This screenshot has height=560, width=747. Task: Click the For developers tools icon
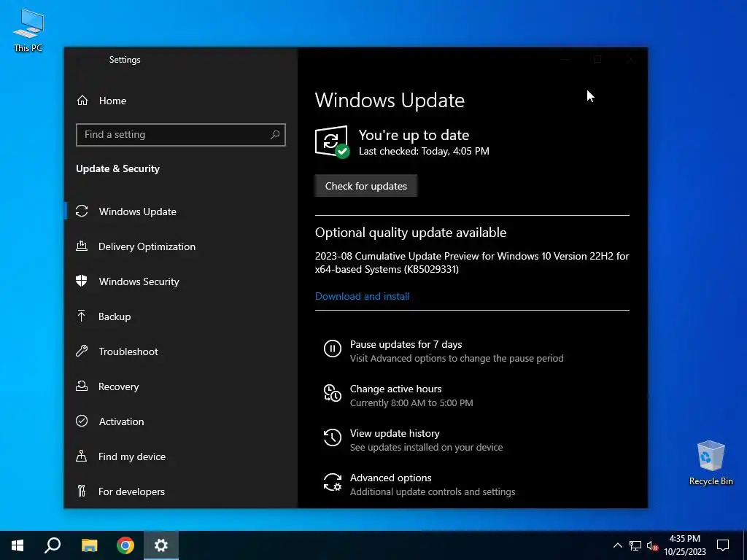tap(82, 491)
